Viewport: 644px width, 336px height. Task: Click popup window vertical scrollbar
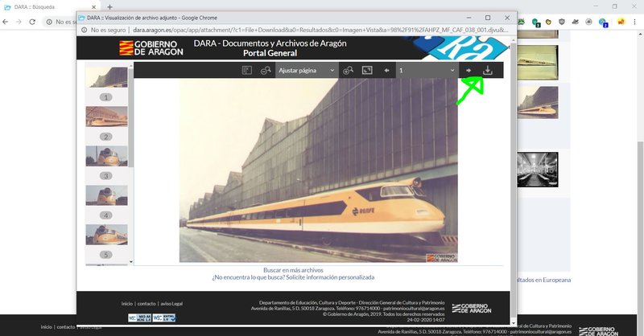[x=513, y=181]
